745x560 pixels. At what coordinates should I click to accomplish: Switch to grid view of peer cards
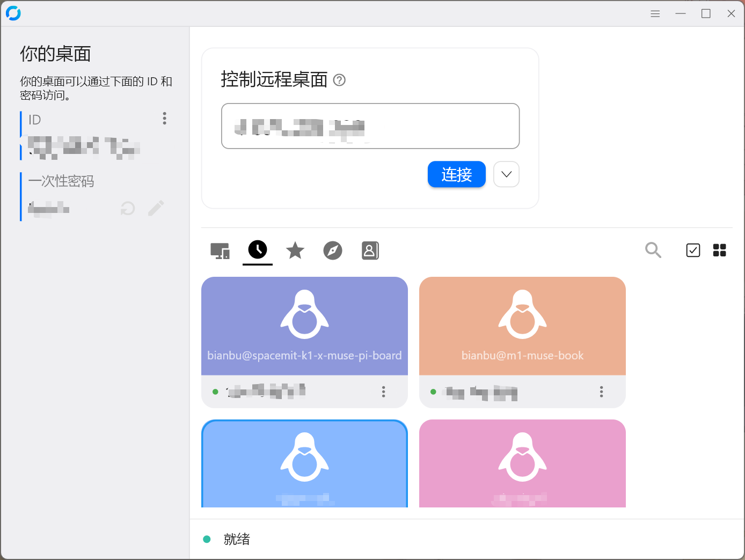click(x=719, y=250)
